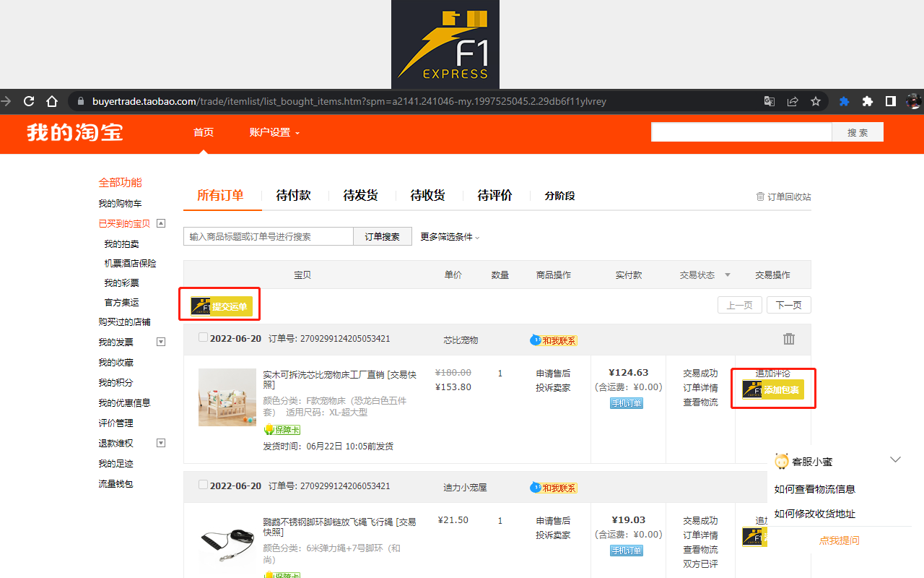Open 官方集运 in the sidebar
This screenshot has height=578, width=924.
point(122,302)
